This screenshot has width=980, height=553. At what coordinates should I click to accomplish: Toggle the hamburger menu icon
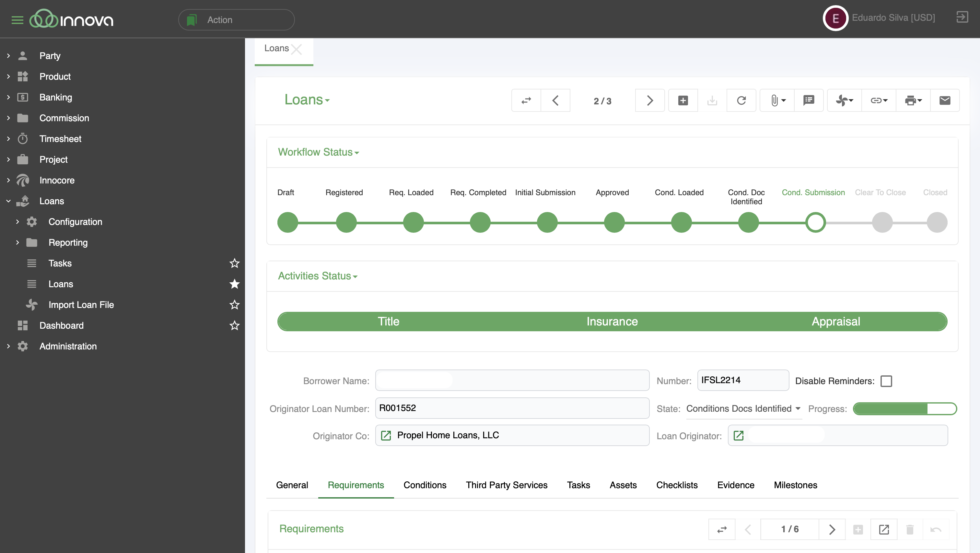coord(17,20)
